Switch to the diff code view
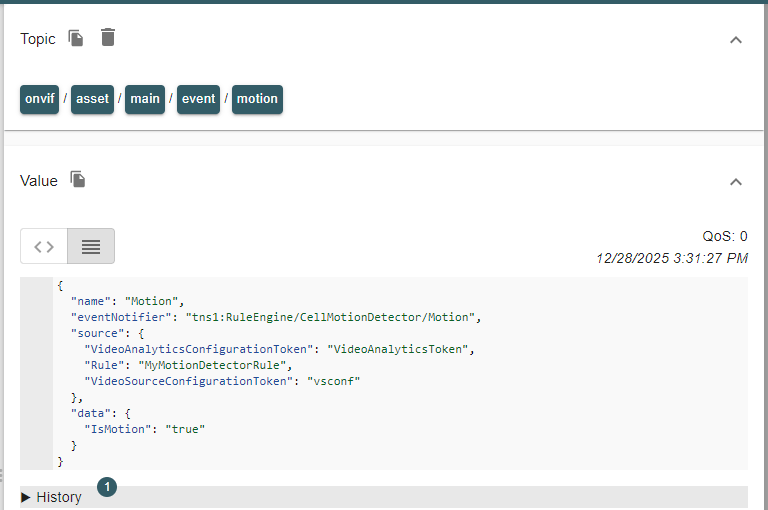The width and height of the screenshot is (768, 510). pyautogui.click(x=44, y=246)
